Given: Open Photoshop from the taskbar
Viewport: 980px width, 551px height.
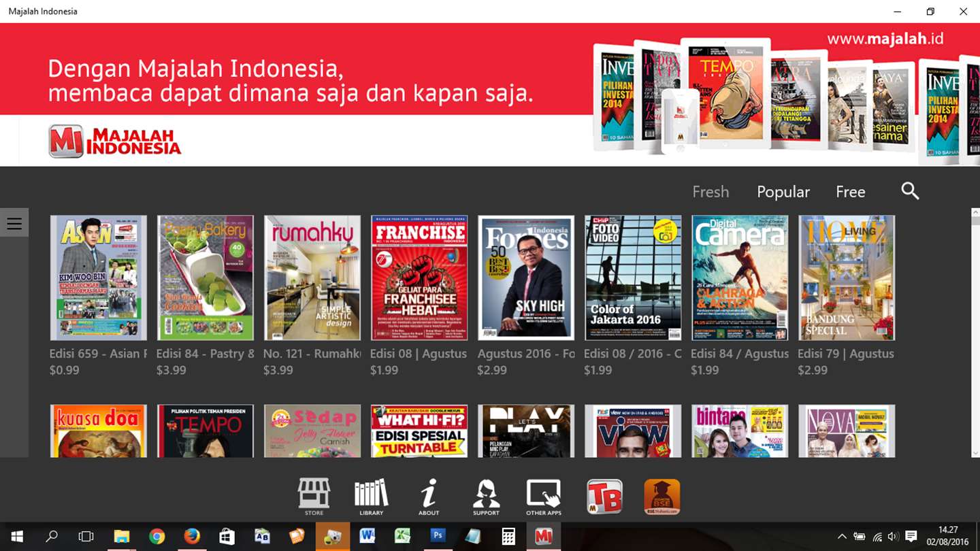Looking at the screenshot, I should pos(438,537).
